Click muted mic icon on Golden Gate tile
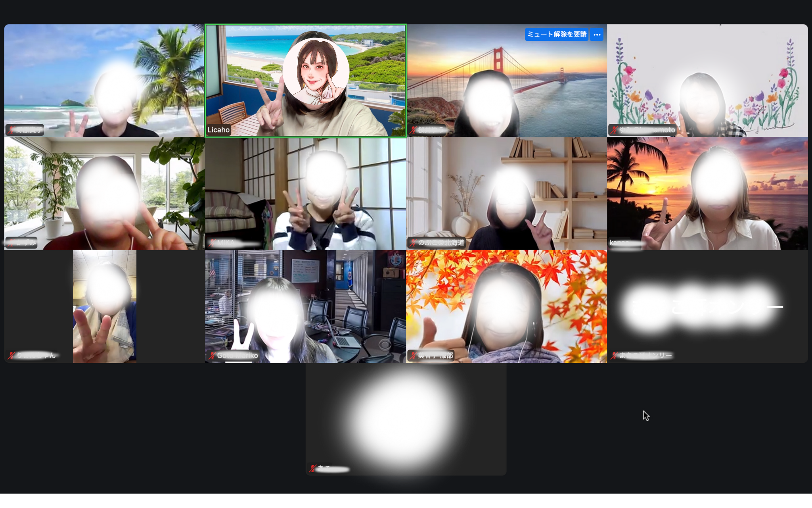The height and width of the screenshot is (508, 812). 413,130
